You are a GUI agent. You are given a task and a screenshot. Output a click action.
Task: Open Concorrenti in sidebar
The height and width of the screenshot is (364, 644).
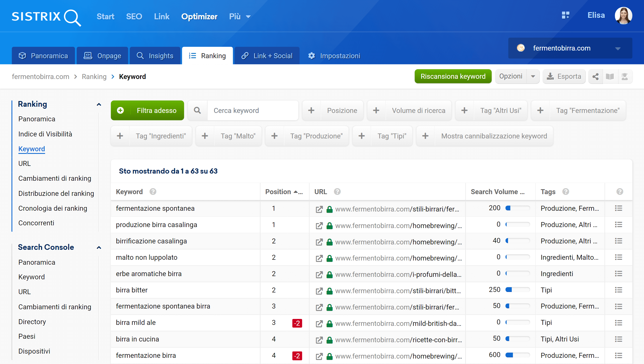pyautogui.click(x=36, y=223)
